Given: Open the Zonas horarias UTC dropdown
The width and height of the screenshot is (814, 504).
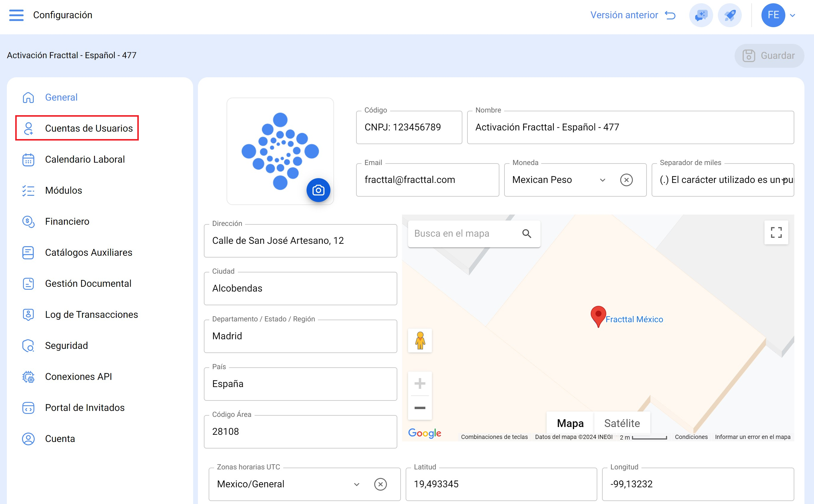Looking at the screenshot, I should coord(356,484).
